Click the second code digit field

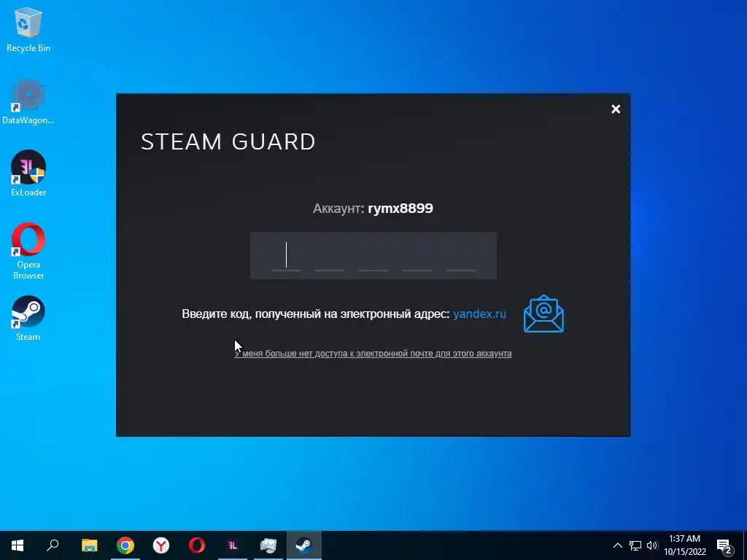(330, 256)
